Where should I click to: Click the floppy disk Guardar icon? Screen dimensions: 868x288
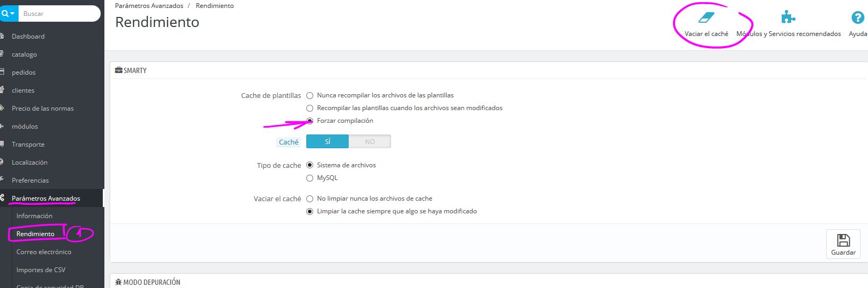(x=843, y=240)
